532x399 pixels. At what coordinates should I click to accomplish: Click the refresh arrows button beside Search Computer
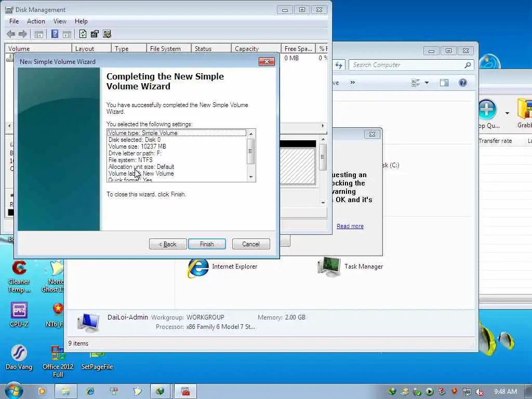tap(339, 65)
